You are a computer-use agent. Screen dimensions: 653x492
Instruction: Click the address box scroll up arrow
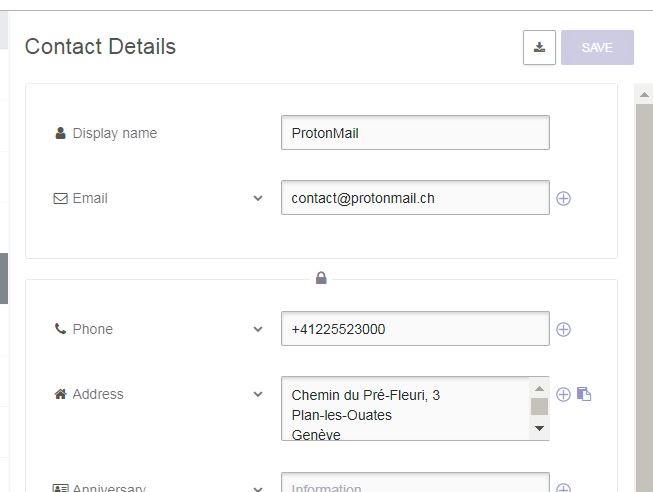click(x=539, y=388)
